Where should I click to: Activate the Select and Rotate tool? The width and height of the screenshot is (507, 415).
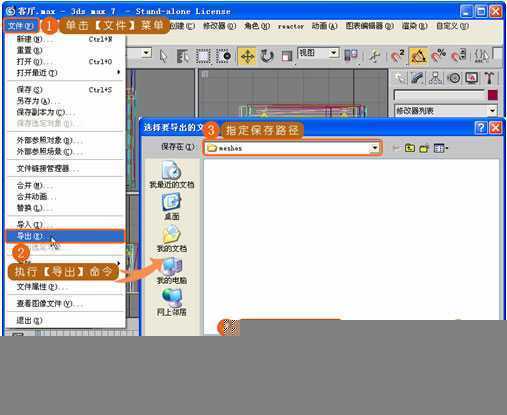[x=267, y=56]
